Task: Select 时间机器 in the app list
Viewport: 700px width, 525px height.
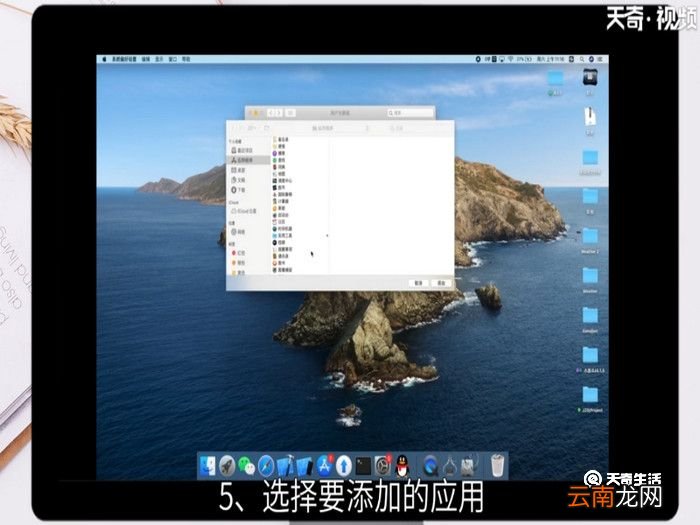Action: coord(283,229)
